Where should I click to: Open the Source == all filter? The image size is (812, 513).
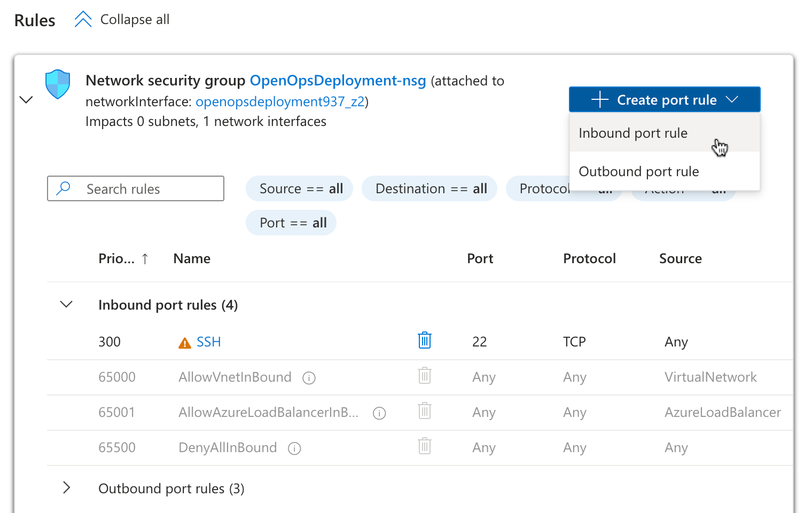(x=299, y=188)
